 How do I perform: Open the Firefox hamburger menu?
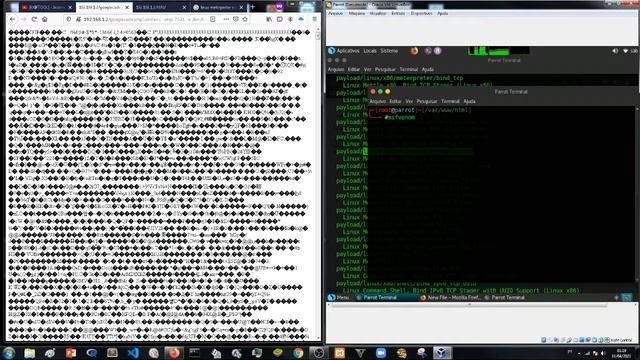[x=314, y=19]
